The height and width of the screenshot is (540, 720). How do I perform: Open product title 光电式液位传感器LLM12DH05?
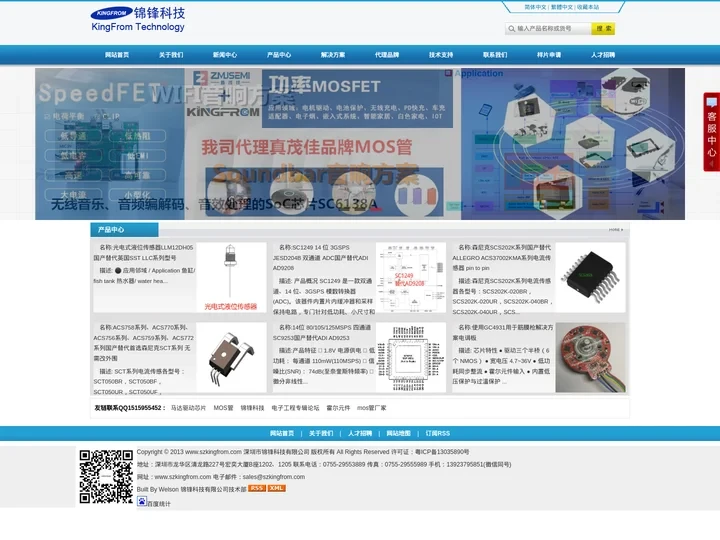click(143, 253)
